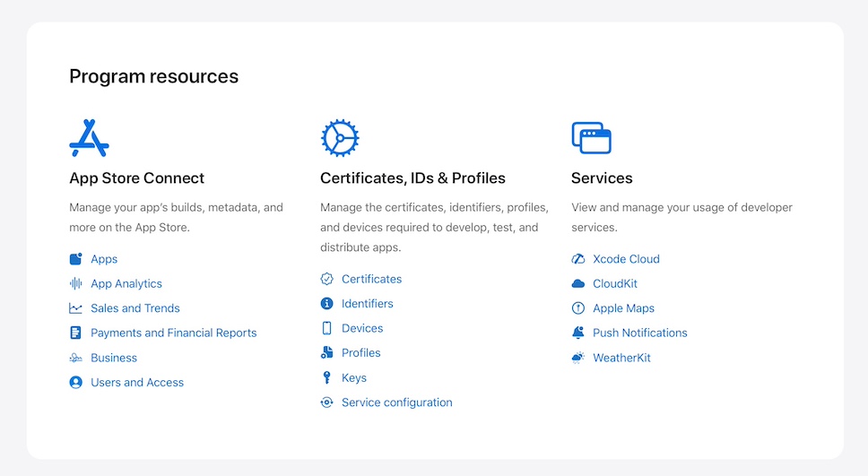Screen dimensions: 868x476
Task: Click the CloudKit cloud icon
Action: tap(578, 283)
